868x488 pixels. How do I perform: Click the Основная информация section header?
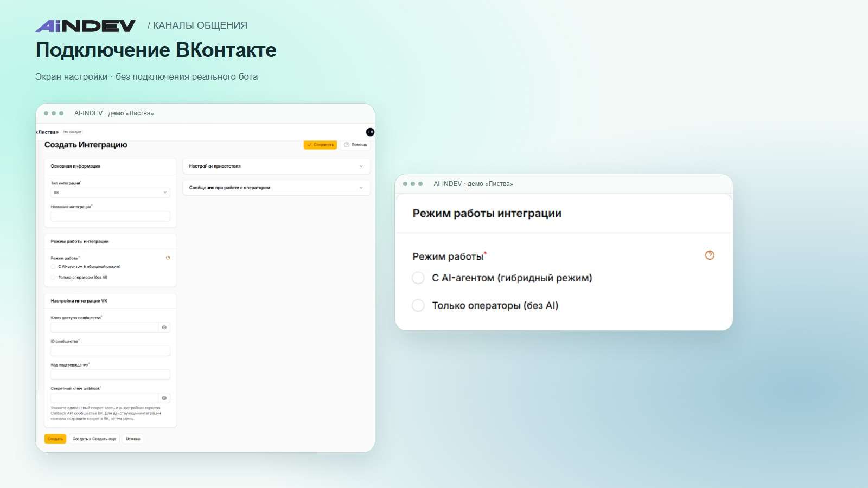(75, 166)
